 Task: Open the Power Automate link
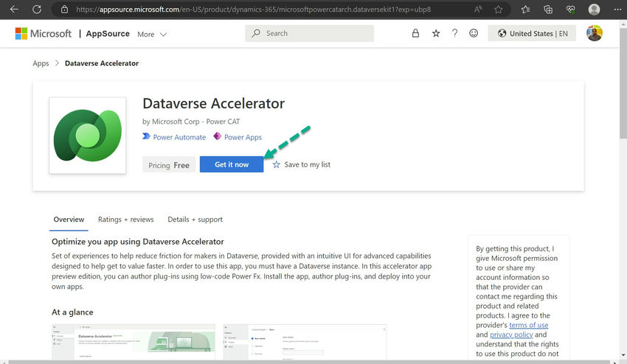tap(179, 137)
